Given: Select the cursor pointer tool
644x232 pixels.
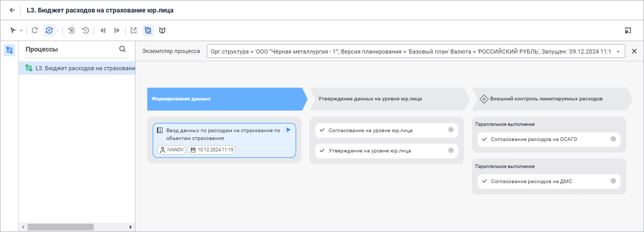Looking at the screenshot, I should (x=13, y=31).
